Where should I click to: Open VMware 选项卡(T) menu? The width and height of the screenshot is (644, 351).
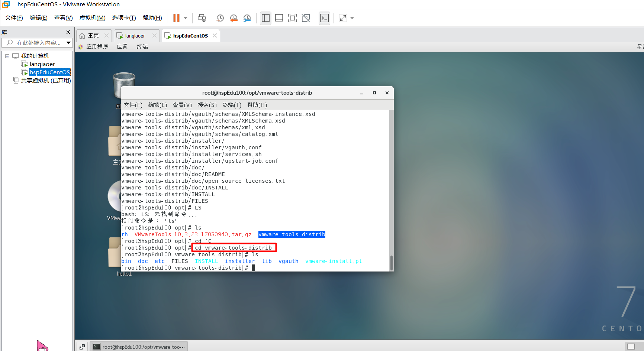[x=124, y=18]
